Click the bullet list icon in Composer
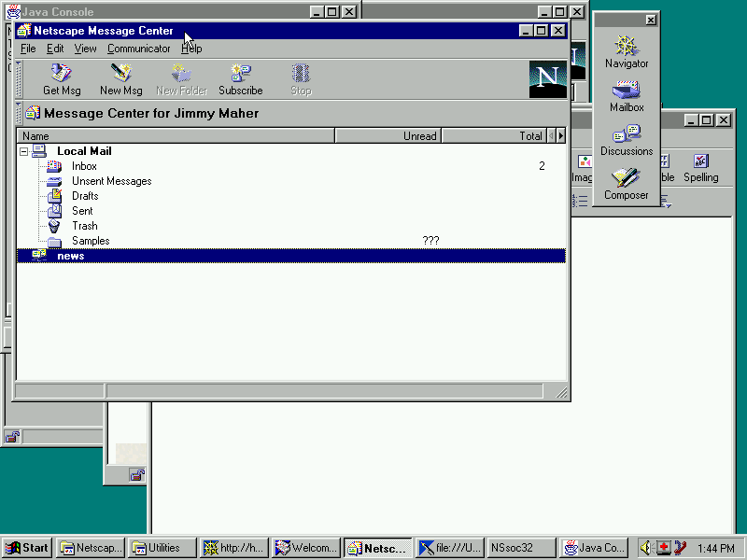This screenshot has height=560, width=747. click(x=580, y=201)
